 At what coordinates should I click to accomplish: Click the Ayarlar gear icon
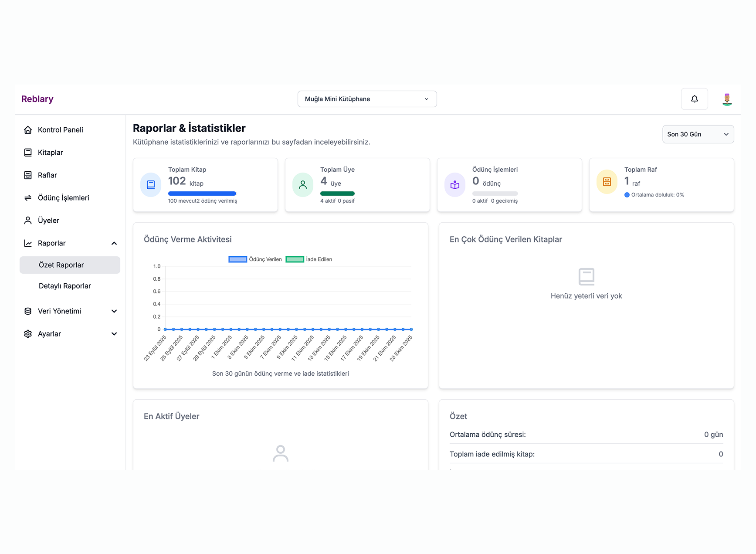28,334
